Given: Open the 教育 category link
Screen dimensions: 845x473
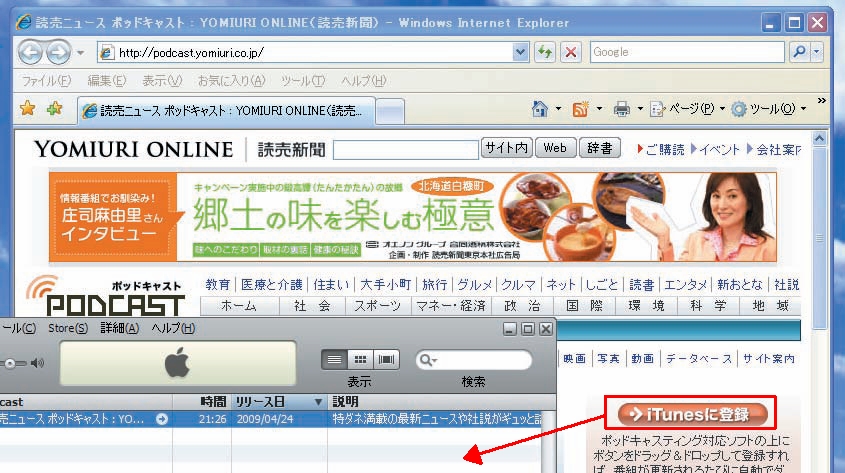Looking at the screenshot, I should click(x=218, y=284).
